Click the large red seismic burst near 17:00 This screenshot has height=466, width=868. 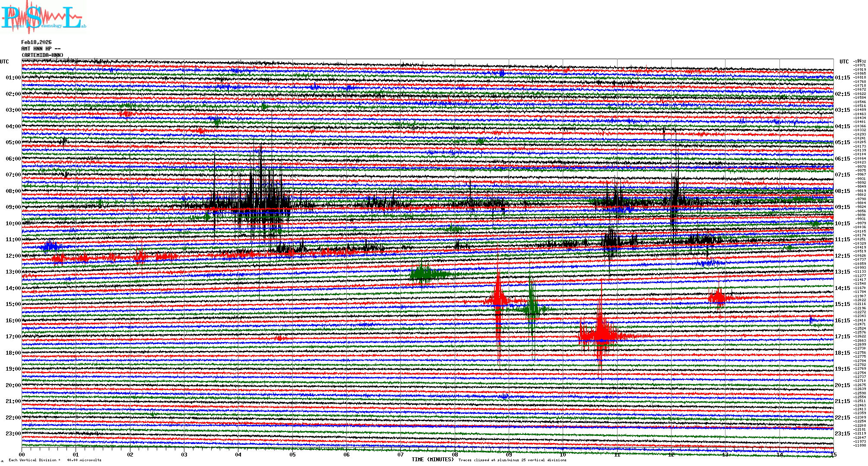click(x=601, y=334)
